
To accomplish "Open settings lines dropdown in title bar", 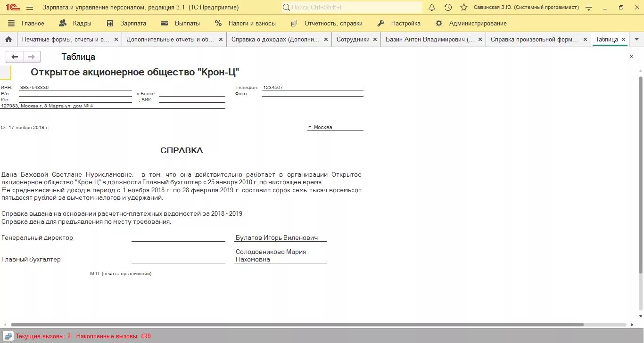I will [x=588, y=7].
